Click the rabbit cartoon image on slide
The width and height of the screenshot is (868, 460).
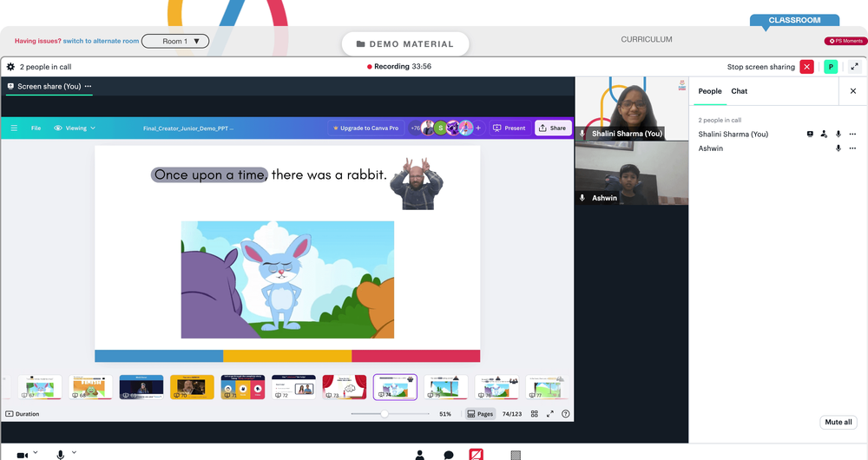[287, 279]
